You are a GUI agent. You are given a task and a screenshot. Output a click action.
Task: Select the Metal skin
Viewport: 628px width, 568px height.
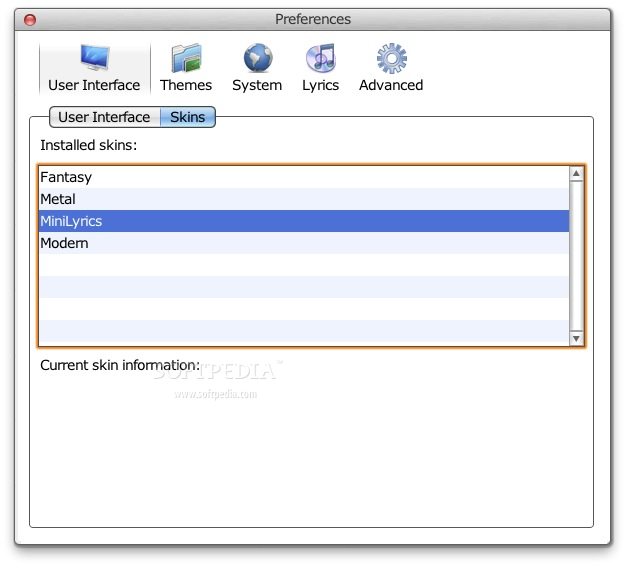pos(304,199)
